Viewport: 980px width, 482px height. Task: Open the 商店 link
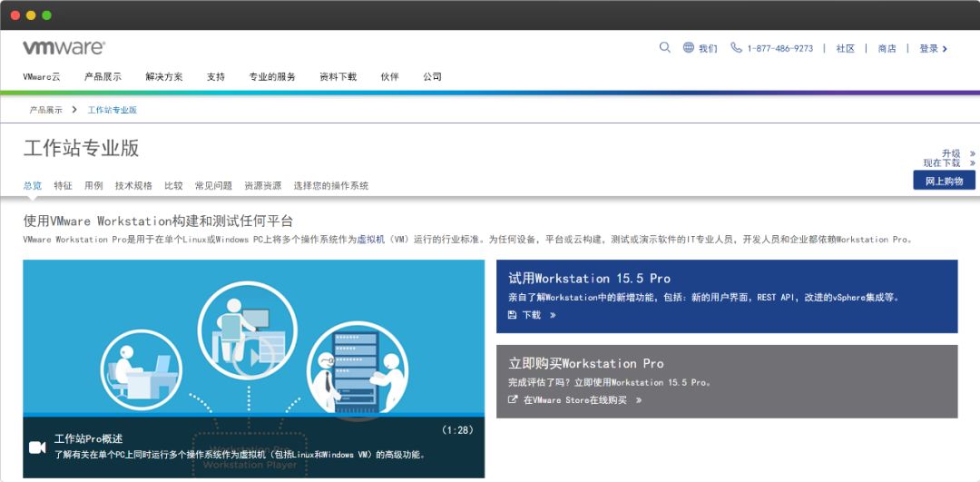(887, 49)
